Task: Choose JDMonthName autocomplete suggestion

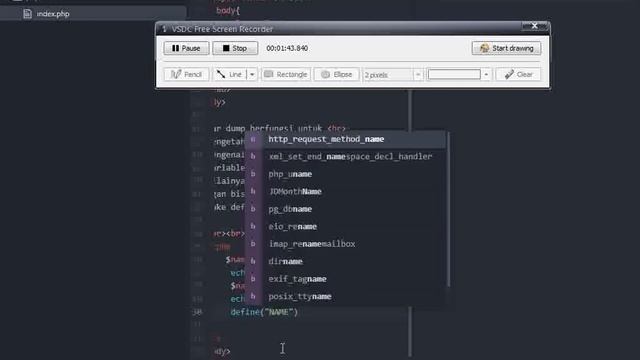Action: tap(345, 191)
